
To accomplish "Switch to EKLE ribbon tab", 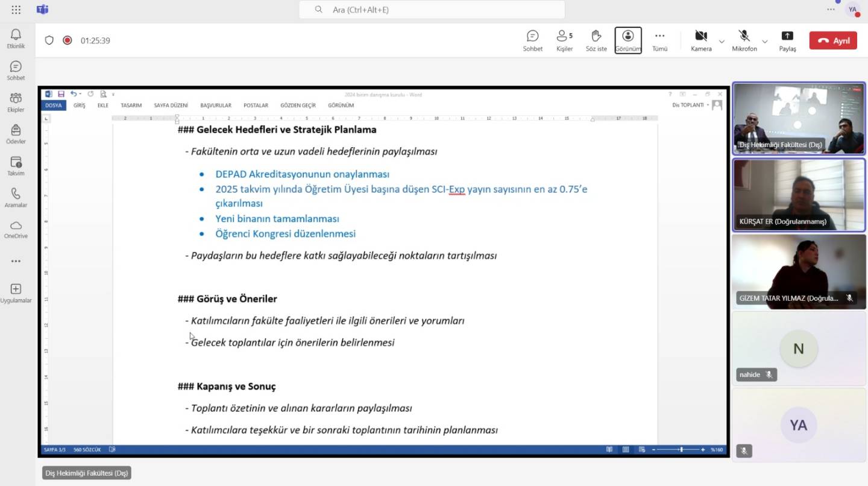I will tap(103, 105).
